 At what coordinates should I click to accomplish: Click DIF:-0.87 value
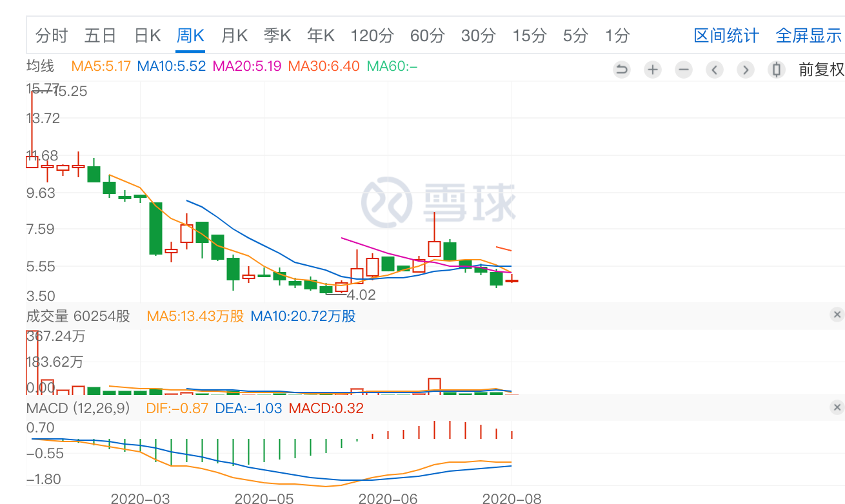coord(177,408)
